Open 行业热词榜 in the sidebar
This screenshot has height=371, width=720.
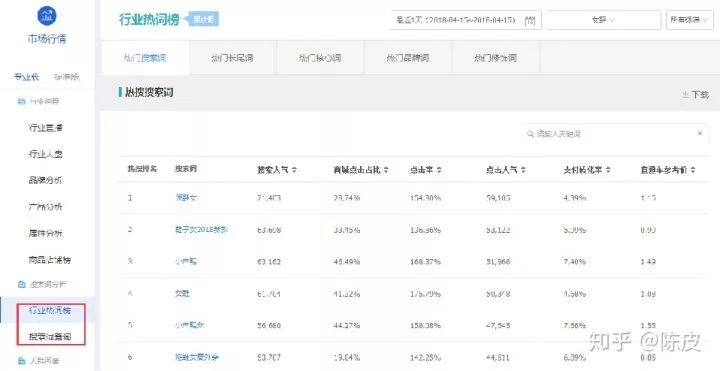click(50, 310)
